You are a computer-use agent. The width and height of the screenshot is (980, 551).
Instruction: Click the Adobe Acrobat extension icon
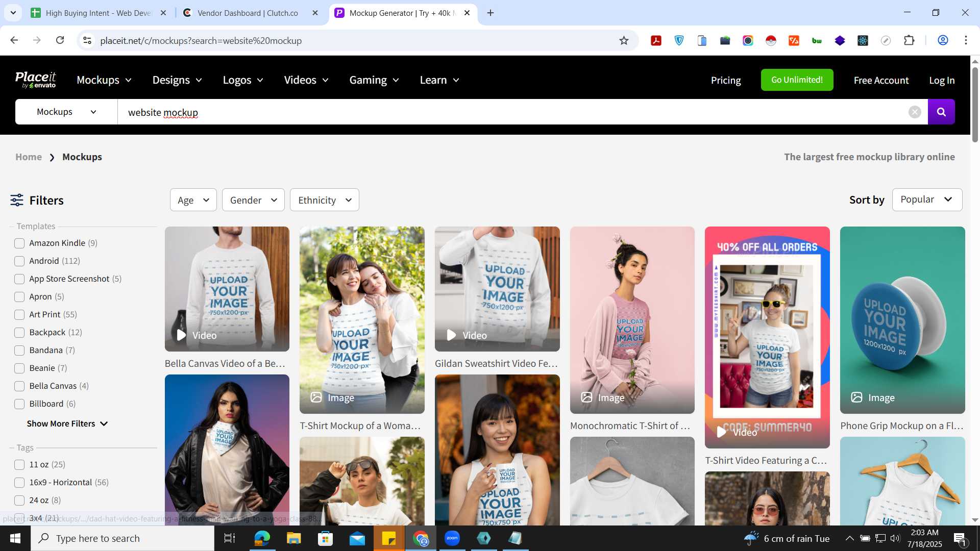(x=656, y=40)
